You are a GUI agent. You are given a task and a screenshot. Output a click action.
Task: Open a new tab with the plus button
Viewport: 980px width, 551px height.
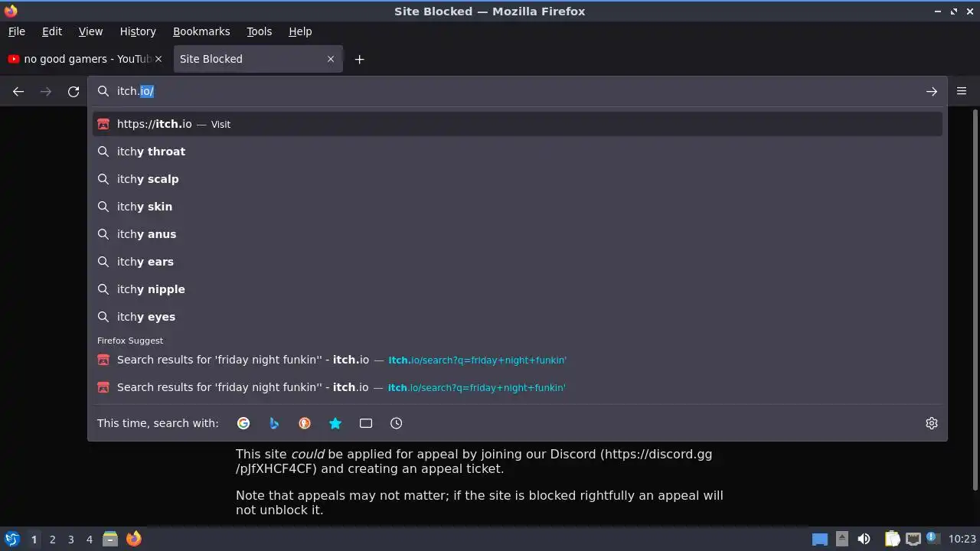[x=359, y=59]
